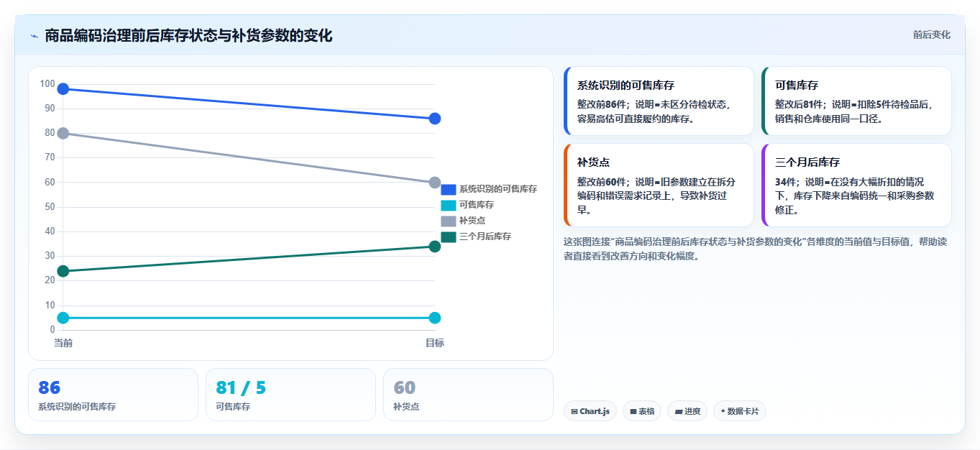This screenshot has width=980, height=450.
Task: Click the panel title 商品编码治理前后库存状态与补货参数的变化
Action: point(188,35)
